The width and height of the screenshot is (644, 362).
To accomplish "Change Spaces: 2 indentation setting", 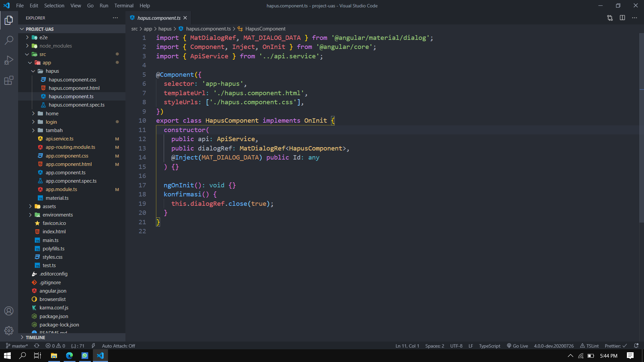I will coord(434,346).
